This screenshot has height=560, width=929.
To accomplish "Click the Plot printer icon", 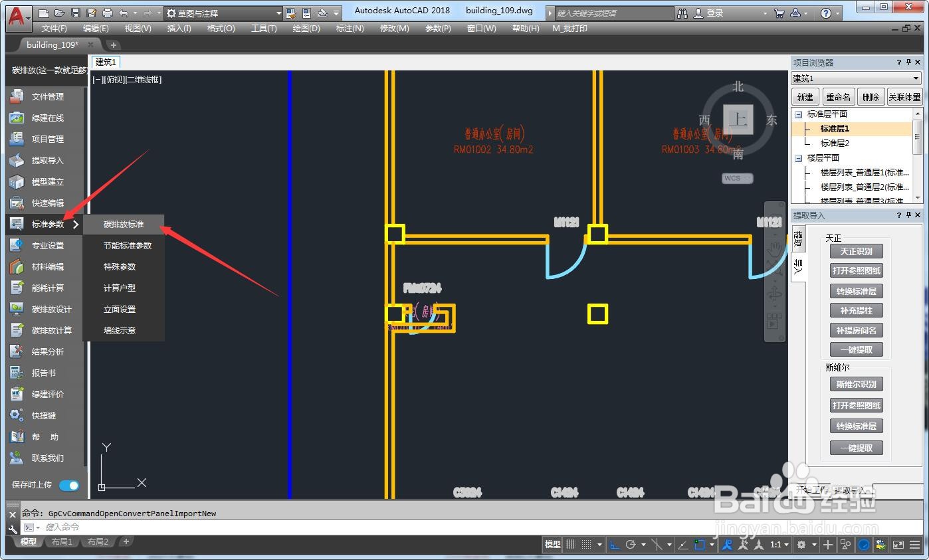I will (107, 13).
